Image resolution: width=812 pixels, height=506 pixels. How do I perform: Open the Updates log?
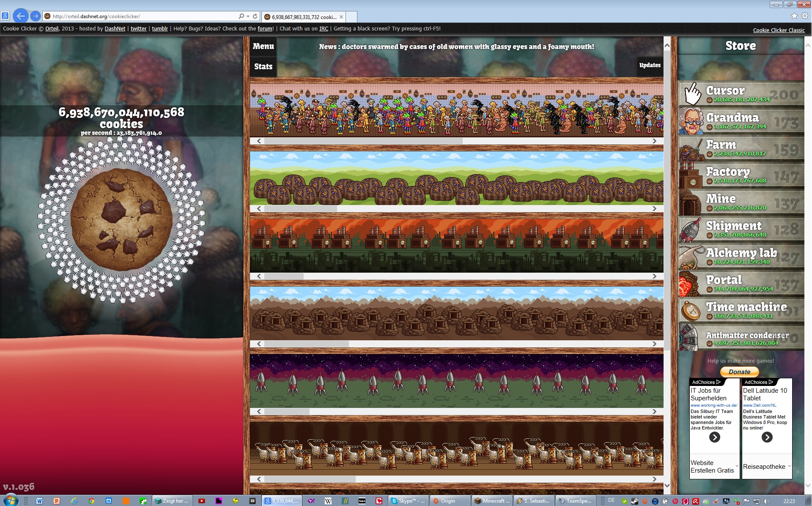tap(650, 66)
